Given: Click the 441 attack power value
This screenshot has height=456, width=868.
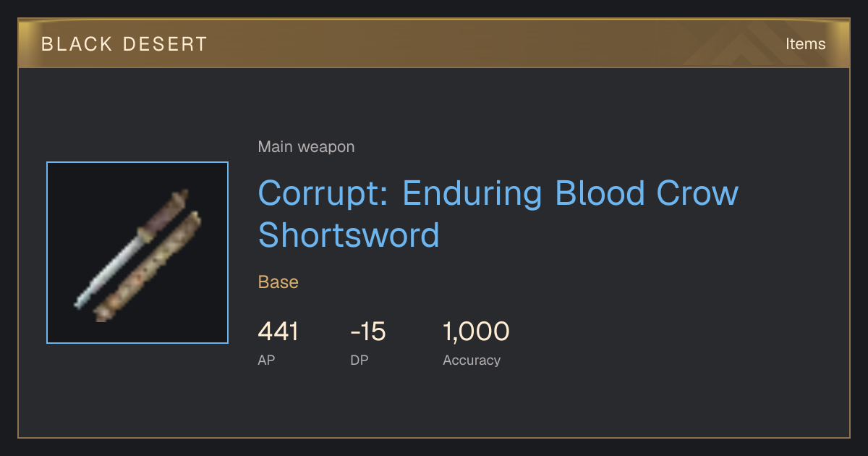Looking at the screenshot, I should 278,332.
